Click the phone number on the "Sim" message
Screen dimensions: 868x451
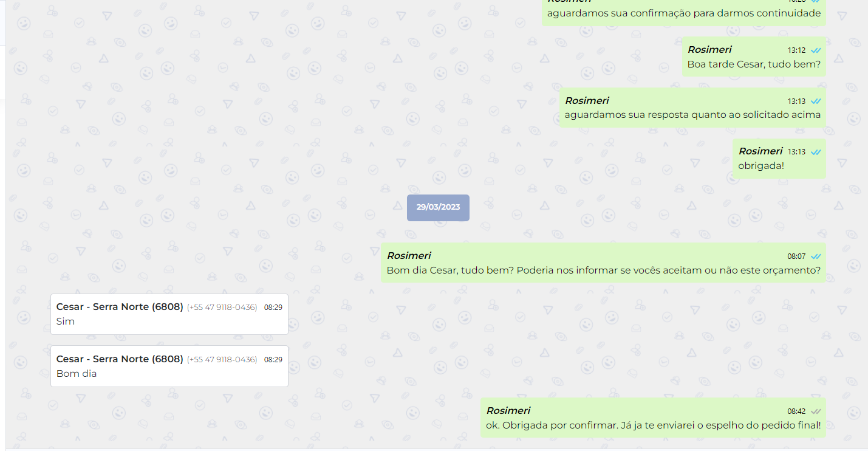click(x=222, y=308)
